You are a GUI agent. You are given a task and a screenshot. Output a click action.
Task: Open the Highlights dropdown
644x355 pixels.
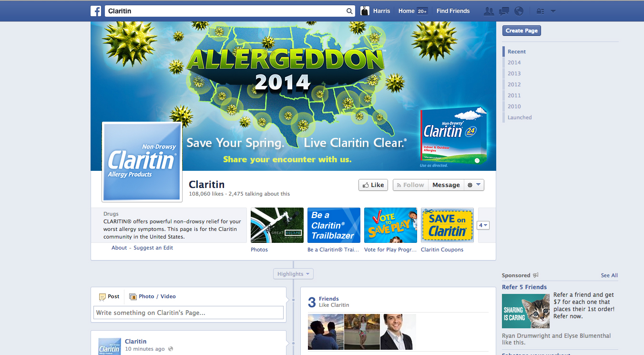[x=293, y=273]
